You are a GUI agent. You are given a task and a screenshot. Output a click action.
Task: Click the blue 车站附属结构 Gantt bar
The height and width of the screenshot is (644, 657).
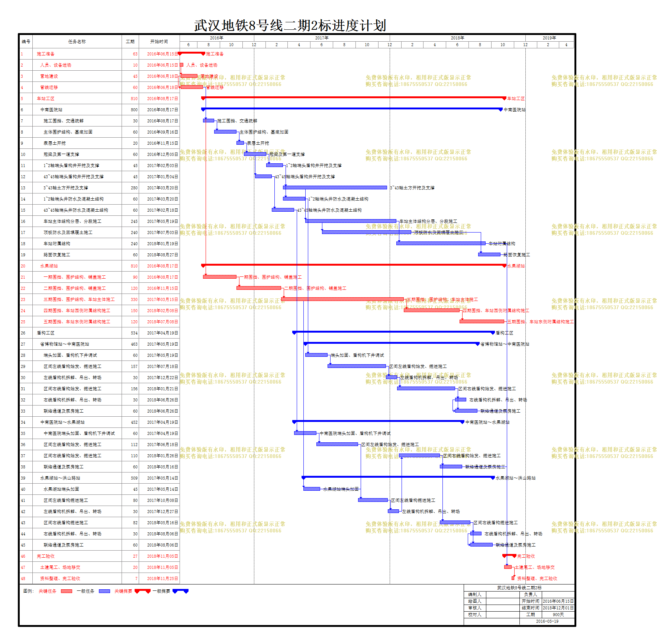tap(441, 243)
